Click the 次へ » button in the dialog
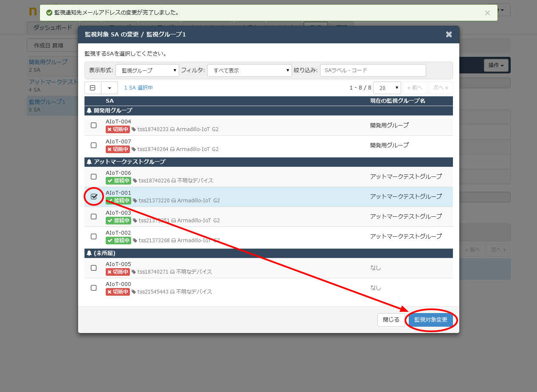 point(441,88)
